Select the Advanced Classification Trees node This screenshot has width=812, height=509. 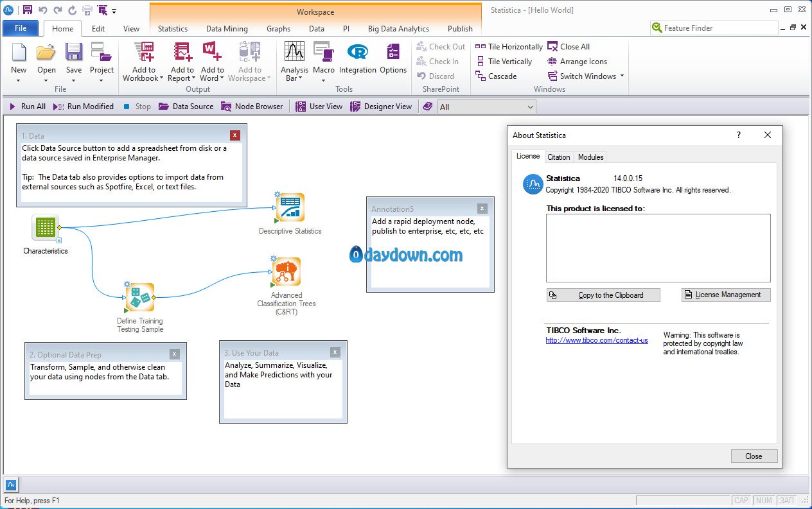point(287,272)
